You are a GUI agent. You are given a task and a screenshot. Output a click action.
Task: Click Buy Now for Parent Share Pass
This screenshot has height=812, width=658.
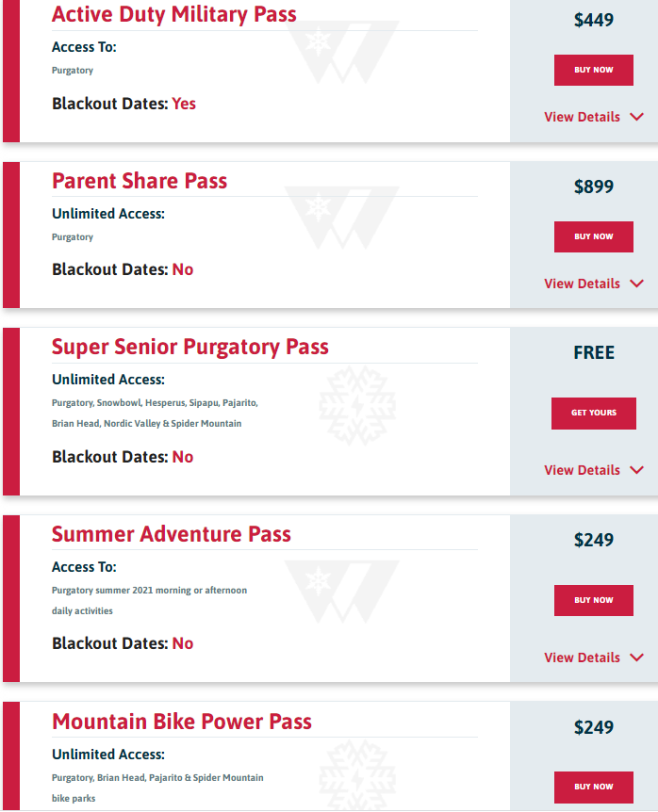click(593, 237)
